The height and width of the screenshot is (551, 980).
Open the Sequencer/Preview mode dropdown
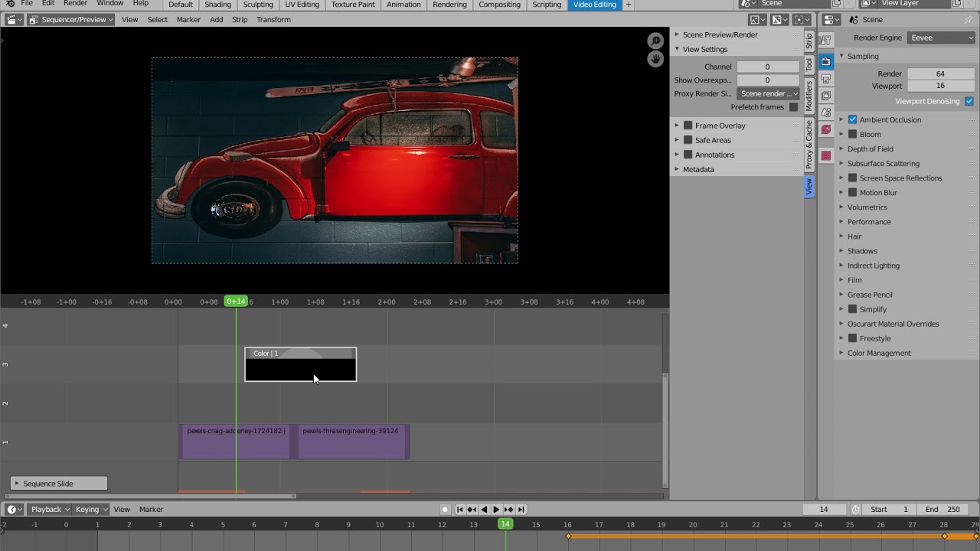70,20
